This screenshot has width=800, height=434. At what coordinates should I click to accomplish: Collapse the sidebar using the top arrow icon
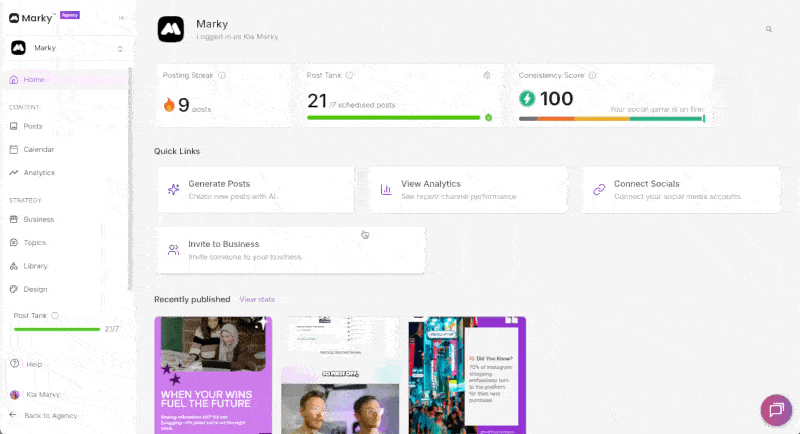coord(122,18)
